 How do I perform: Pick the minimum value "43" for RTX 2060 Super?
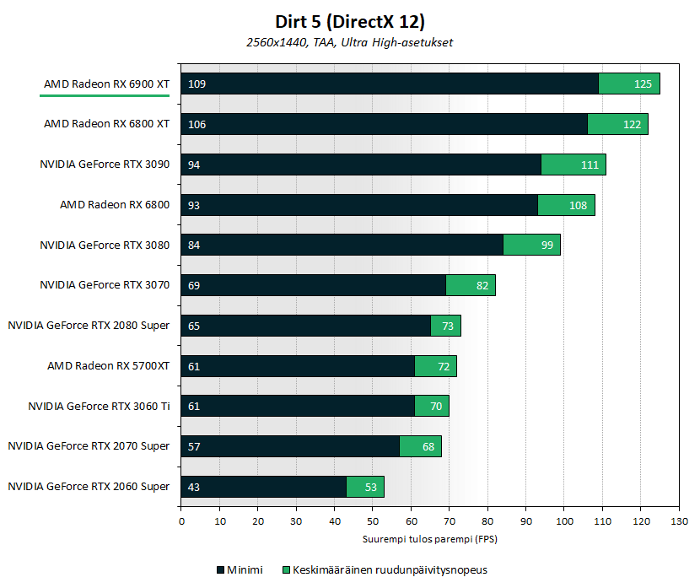point(194,487)
